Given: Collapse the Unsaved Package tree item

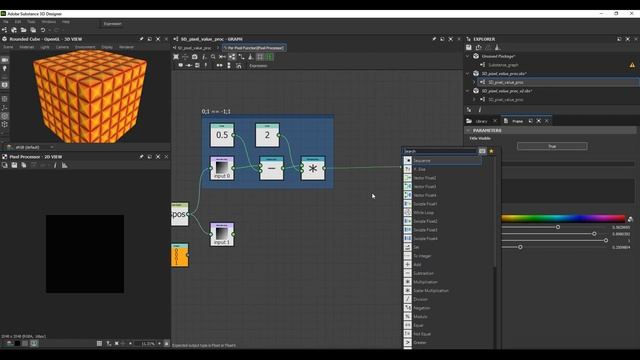Looking at the screenshot, I should 468,56.
